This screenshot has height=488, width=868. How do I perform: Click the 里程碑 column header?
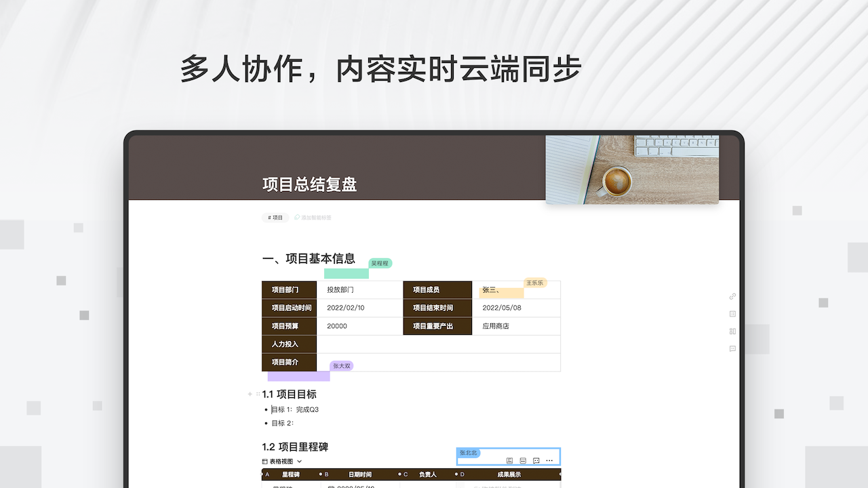(x=289, y=474)
